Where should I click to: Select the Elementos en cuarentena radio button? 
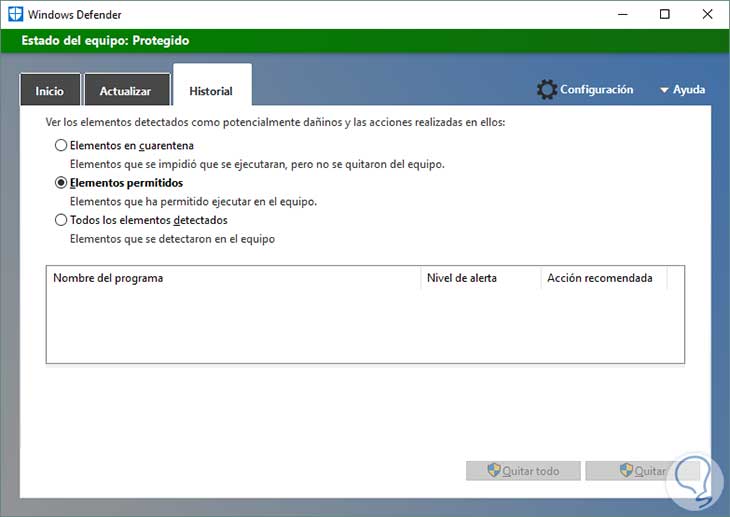[x=61, y=145]
